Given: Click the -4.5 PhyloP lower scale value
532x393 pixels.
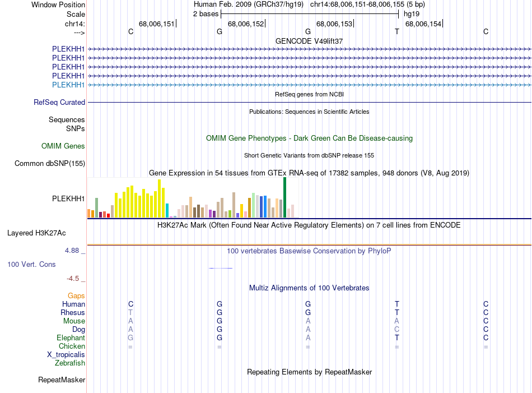Looking at the screenshot, I should 73,279.
